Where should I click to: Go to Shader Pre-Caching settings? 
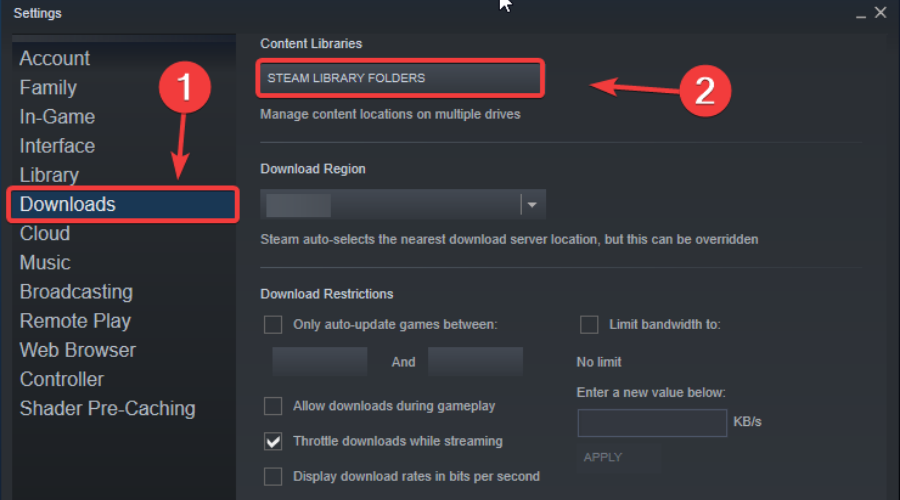pyautogui.click(x=107, y=409)
